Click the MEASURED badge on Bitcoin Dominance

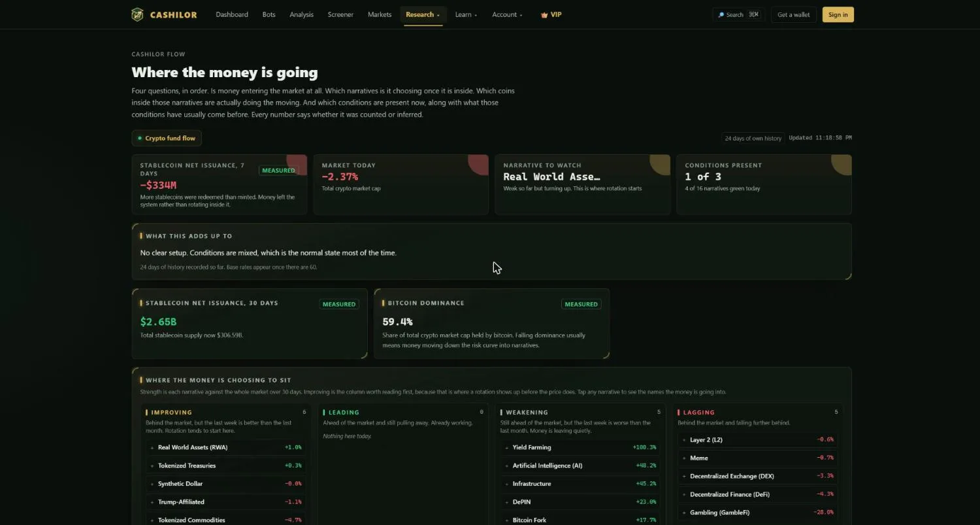tap(581, 304)
